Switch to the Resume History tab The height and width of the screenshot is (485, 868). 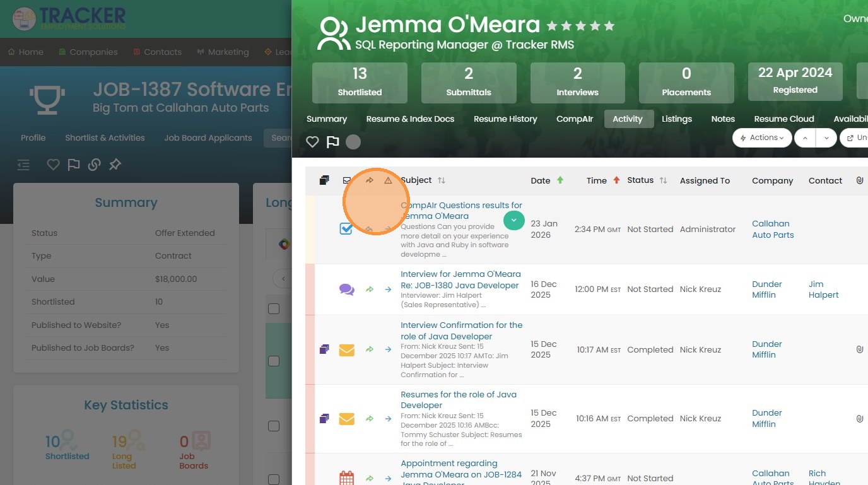[505, 119]
